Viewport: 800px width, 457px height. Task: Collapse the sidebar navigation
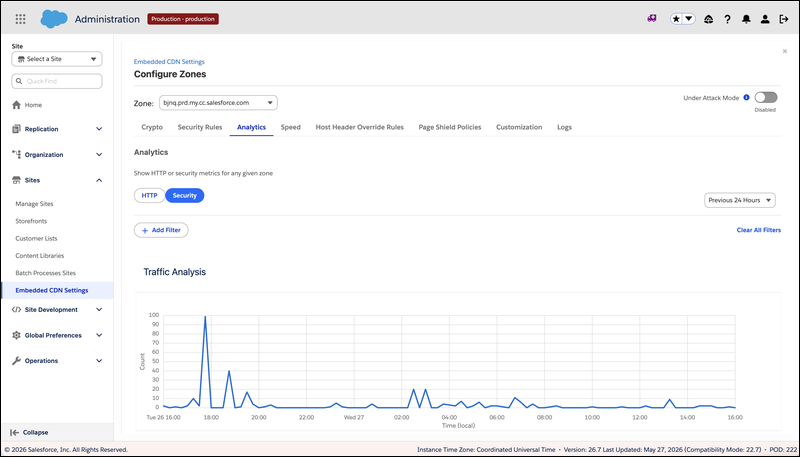30,433
